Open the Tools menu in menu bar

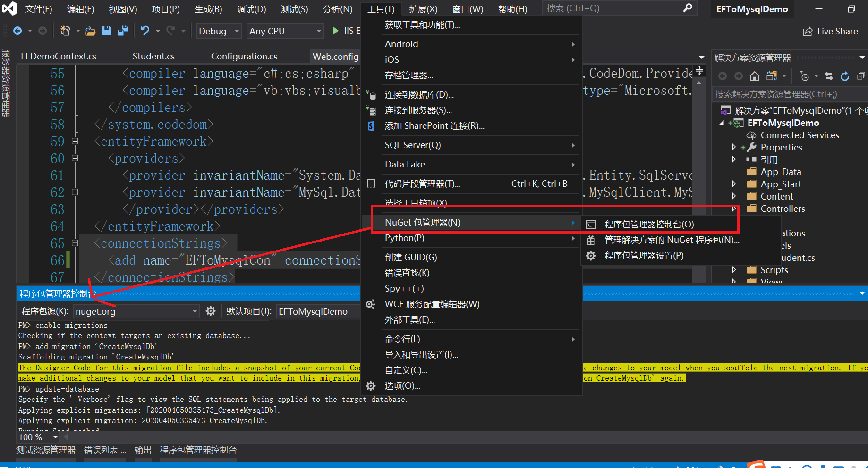(381, 9)
